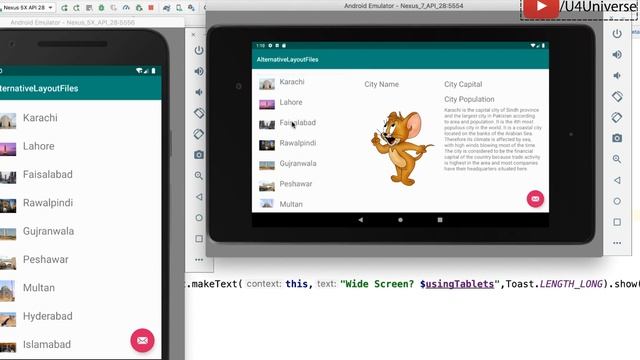The image size is (640, 360).
Task: Rotate left on Nexus 7 emulator toolbar
Action: point(617,96)
